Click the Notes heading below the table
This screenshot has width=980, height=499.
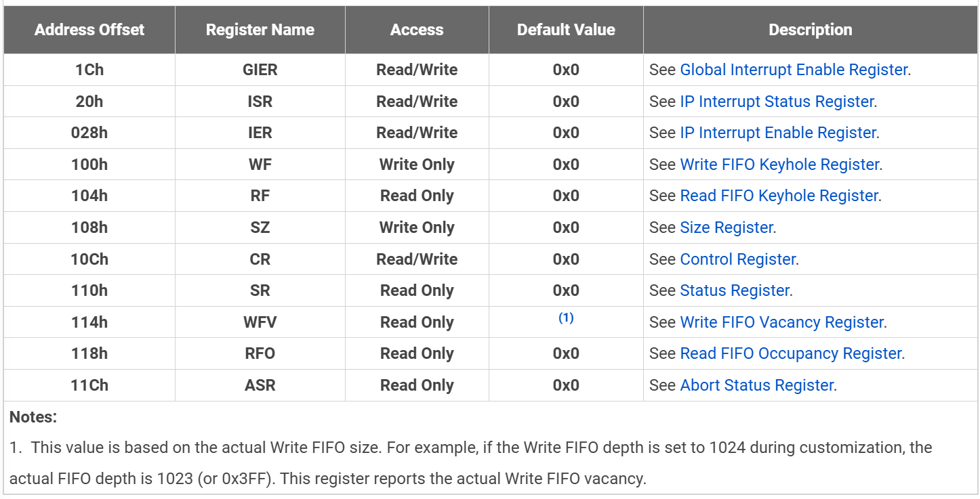click(33, 417)
